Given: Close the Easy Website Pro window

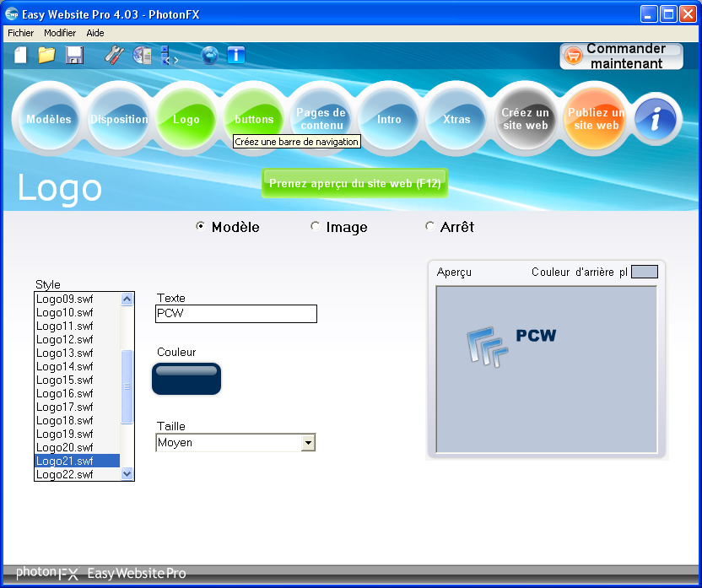Looking at the screenshot, I should 688,14.
